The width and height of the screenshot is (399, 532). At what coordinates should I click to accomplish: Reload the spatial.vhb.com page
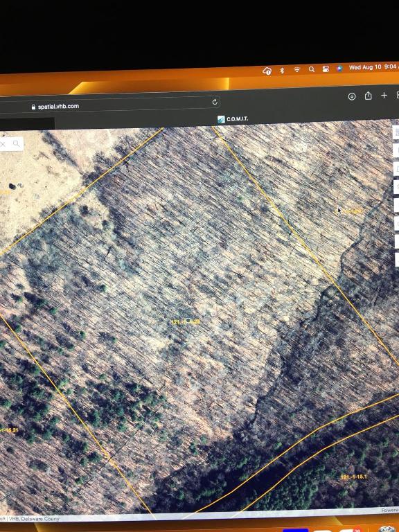point(215,102)
